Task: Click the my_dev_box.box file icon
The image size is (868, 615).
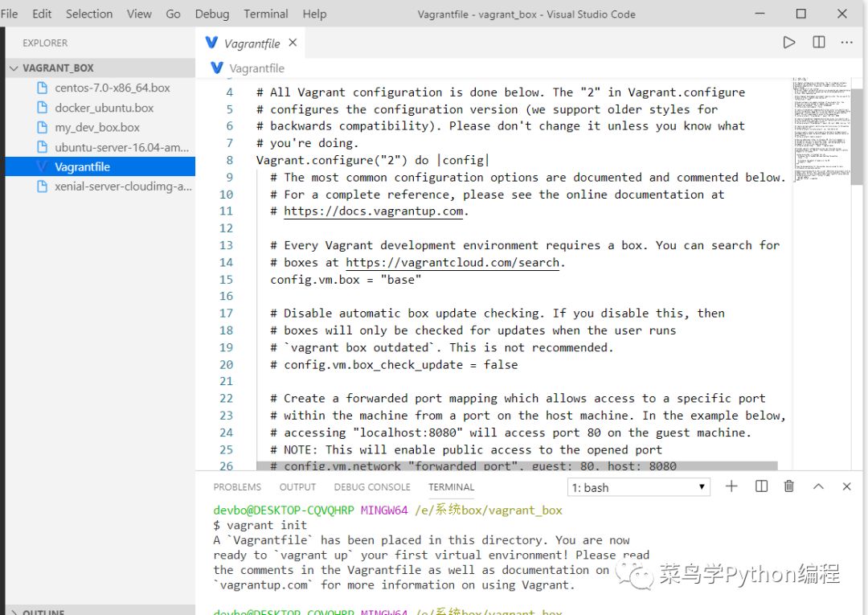Action: (42, 127)
